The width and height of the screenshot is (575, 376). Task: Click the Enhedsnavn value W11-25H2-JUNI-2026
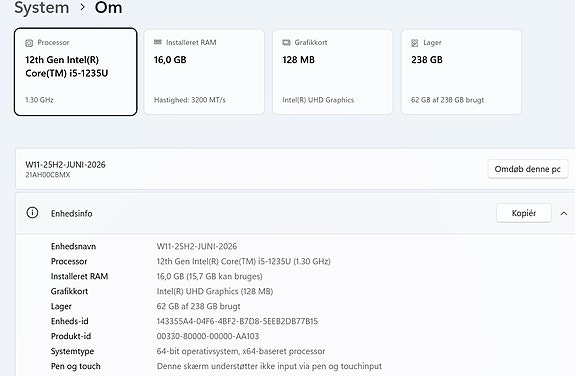tap(197, 247)
